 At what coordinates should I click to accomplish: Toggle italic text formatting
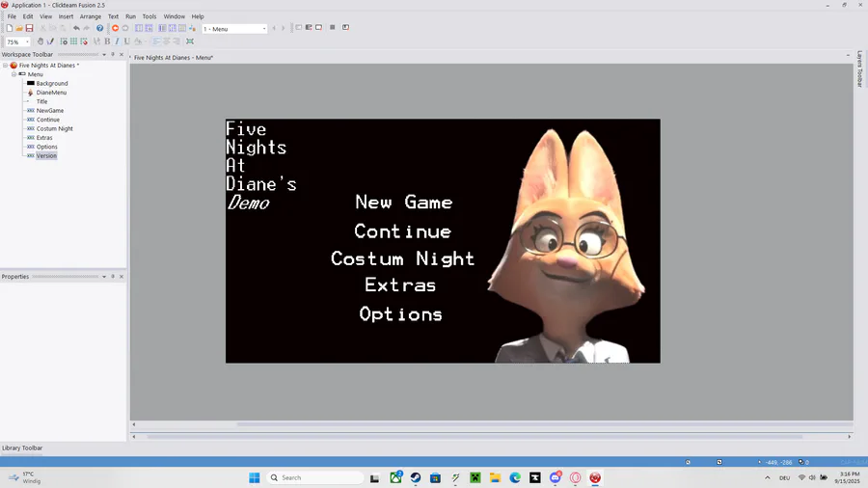tap(117, 41)
